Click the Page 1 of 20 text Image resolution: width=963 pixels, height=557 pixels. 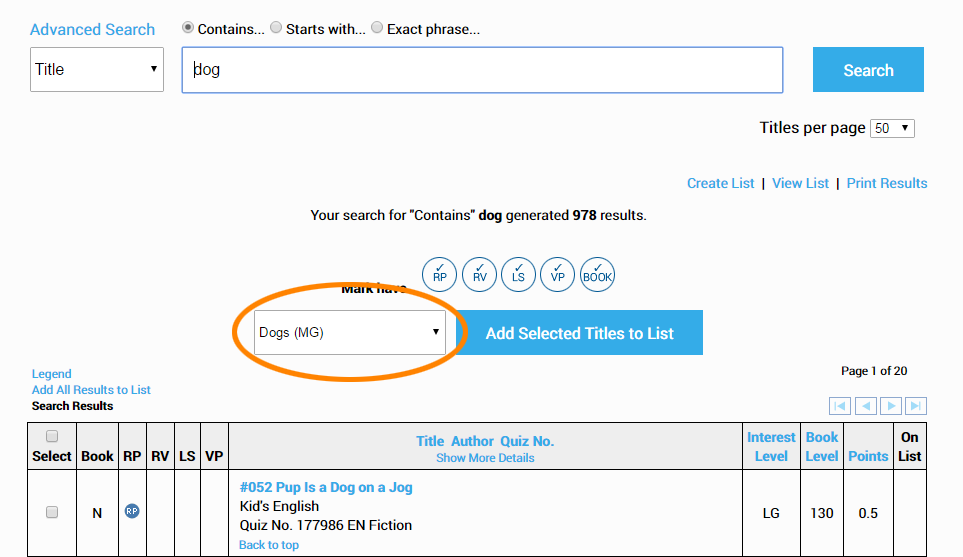click(x=874, y=371)
